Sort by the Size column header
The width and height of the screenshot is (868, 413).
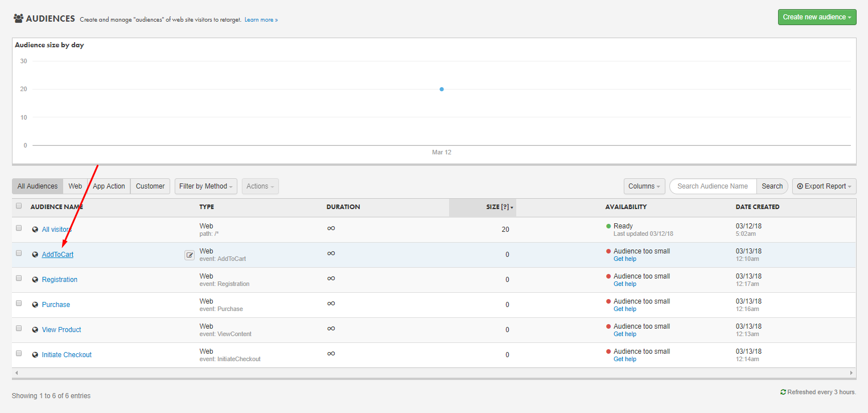[x=483, y=207]
